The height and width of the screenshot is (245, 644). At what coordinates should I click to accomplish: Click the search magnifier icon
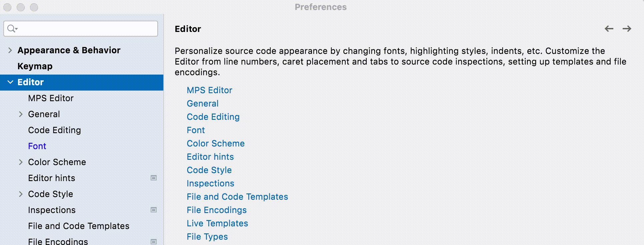(12, 29)
